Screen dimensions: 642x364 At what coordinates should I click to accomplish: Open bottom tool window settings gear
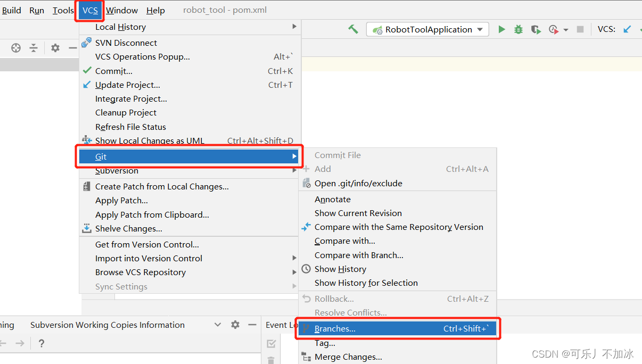235,325
